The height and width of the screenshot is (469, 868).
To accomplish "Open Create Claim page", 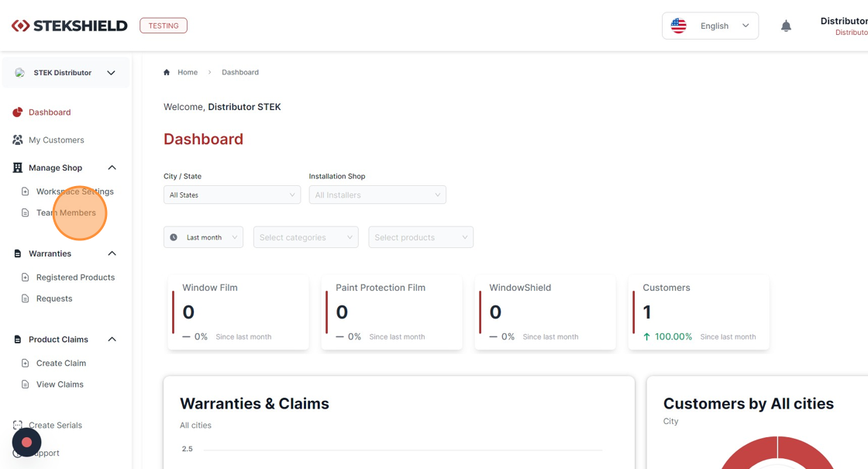I will 61,364.
